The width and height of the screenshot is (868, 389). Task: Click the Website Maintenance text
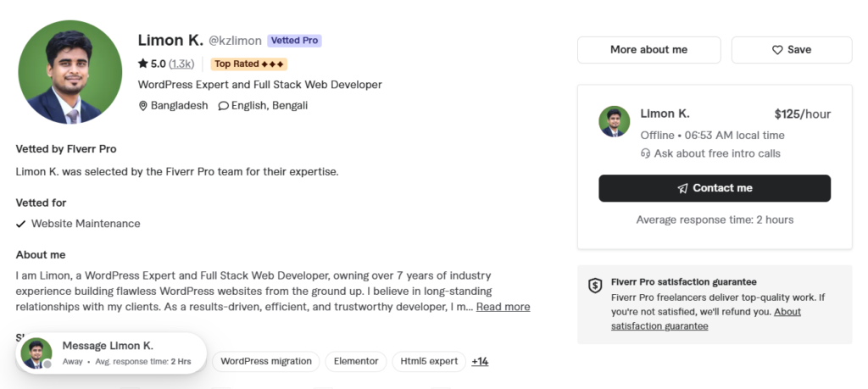coord(86,224)
